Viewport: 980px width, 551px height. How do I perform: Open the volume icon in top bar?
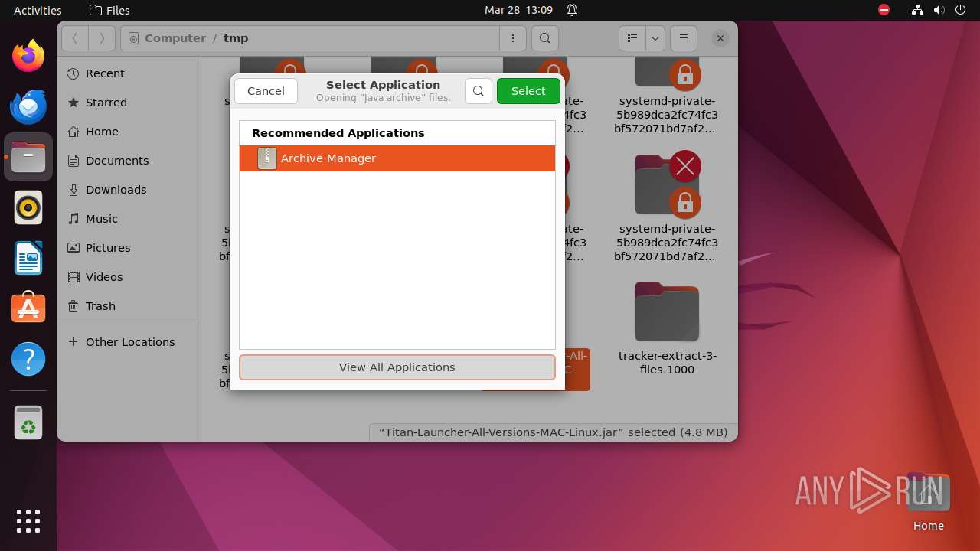coord(939,10)
